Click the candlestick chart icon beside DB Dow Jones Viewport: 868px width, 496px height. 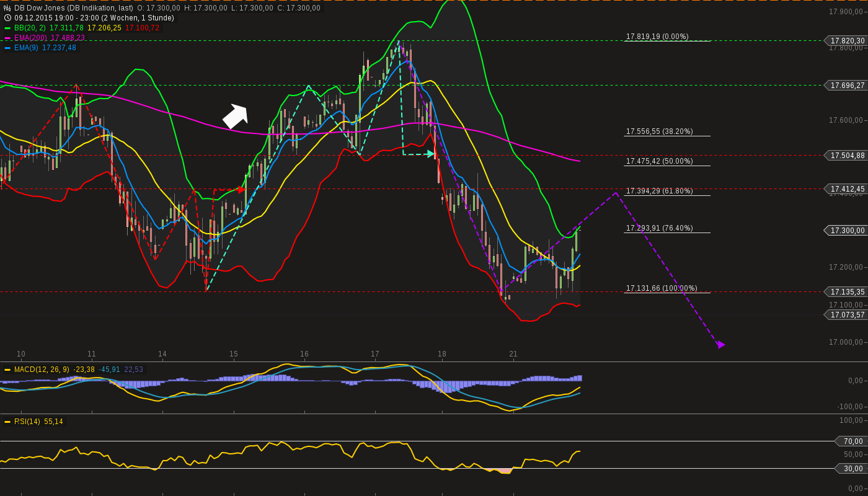coord(7,8)
